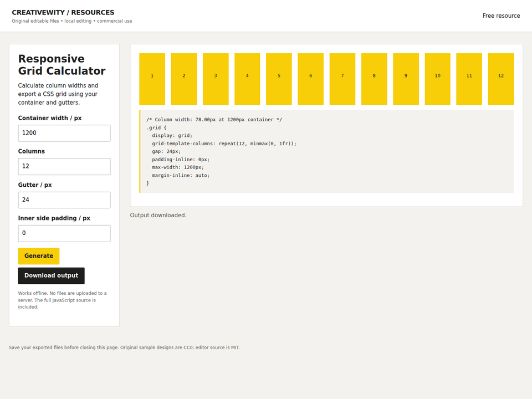
Task: Click the Output downloaded status message
Action: 158,215
